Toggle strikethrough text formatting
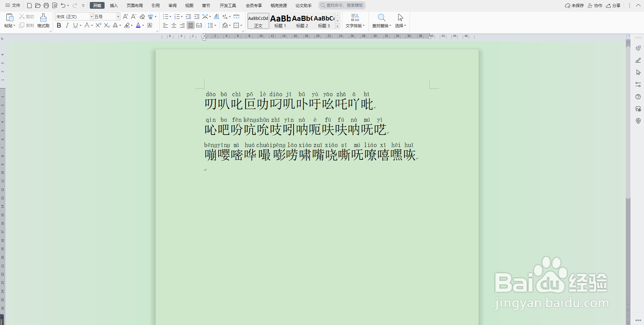This screenshot has height=325, width=644. (x=87, y=25)
